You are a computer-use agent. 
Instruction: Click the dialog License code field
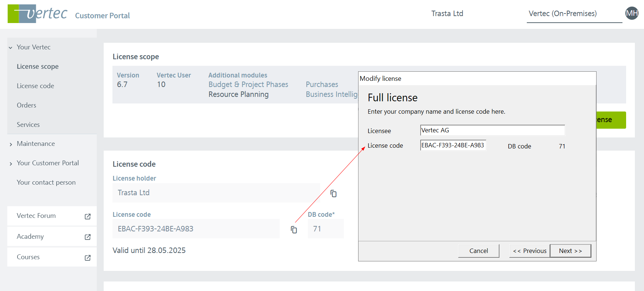click(x=453, y=145)
